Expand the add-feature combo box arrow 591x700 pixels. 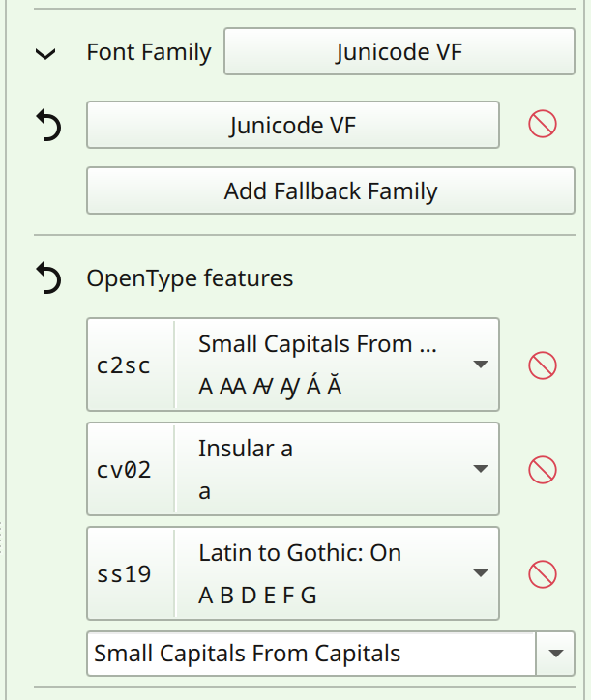[x=555, y=654]
